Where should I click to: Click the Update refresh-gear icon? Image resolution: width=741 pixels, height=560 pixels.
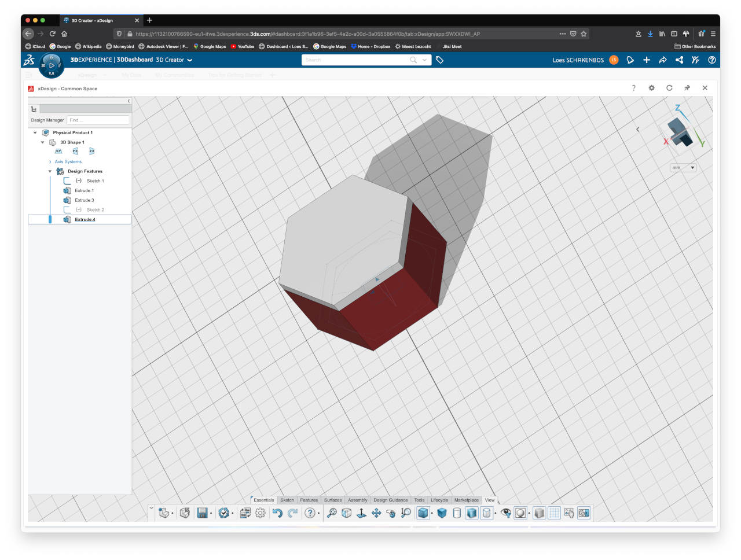coord(224,513)
